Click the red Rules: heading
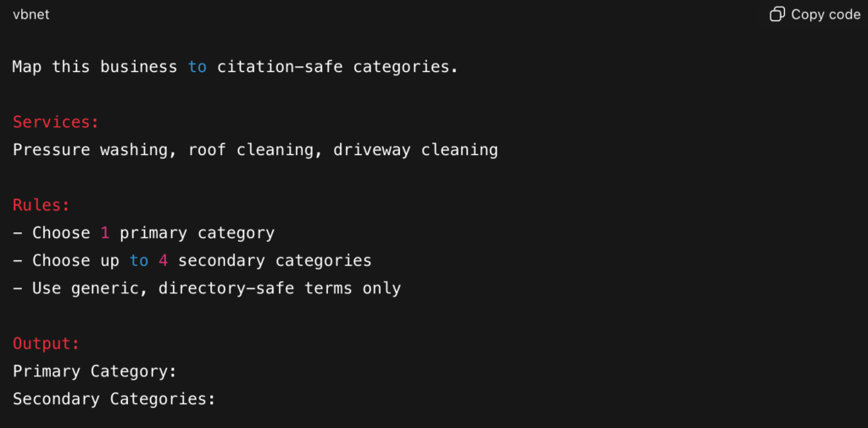This screenshot has width=868, height=428. point(42,205)
